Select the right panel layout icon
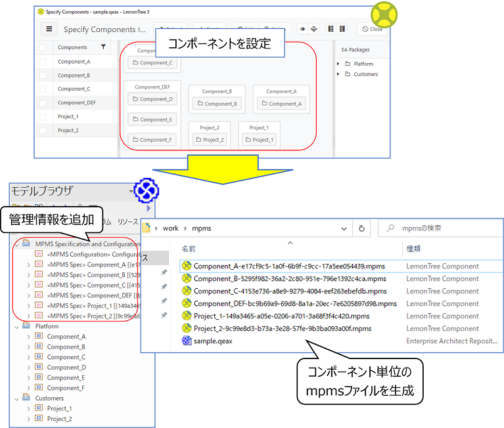 [x=342, y=29]
